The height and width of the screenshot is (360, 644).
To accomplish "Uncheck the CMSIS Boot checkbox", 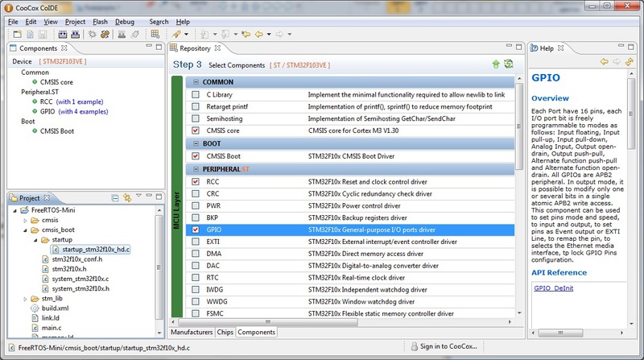I will [196, 156].
